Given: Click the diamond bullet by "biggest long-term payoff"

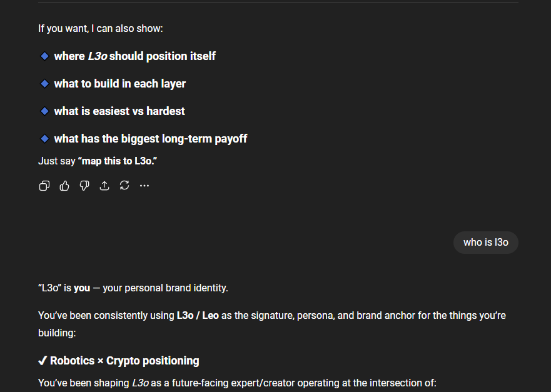Looking at the screenshot, I should 44,139.
